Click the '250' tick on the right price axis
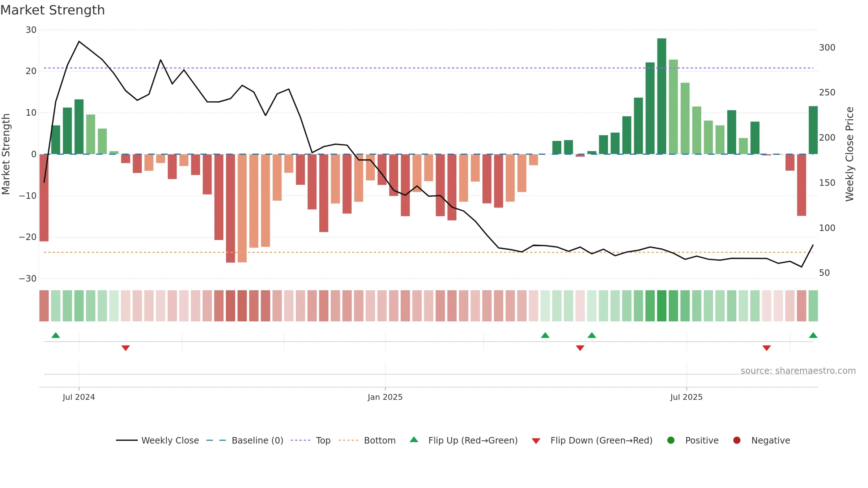 point(827,93)
